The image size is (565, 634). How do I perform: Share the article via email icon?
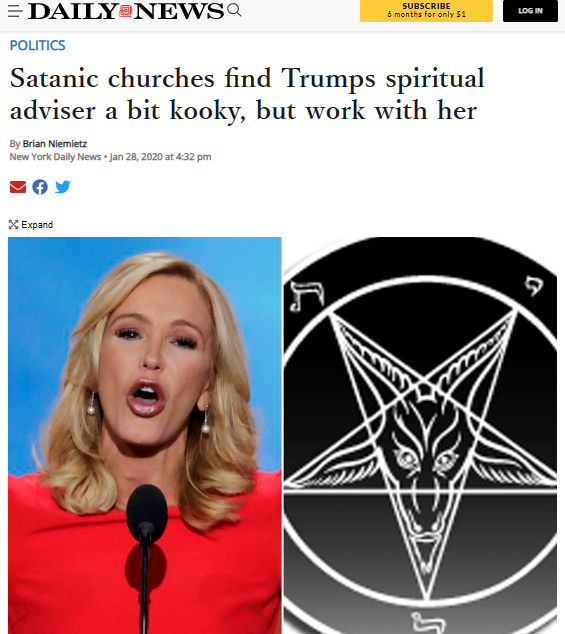(x=18, y=187)
